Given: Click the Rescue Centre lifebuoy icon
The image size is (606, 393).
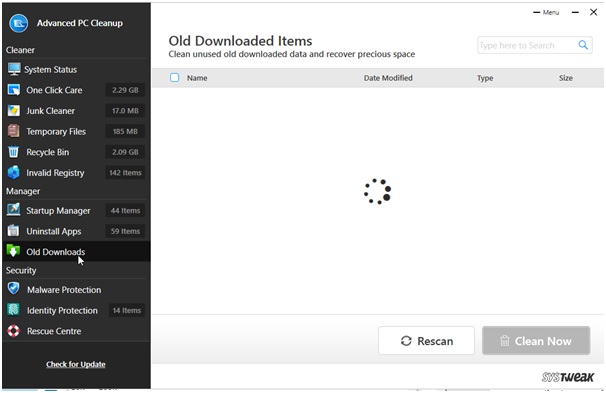Looking at the screenshot, I should click(14, 331).
